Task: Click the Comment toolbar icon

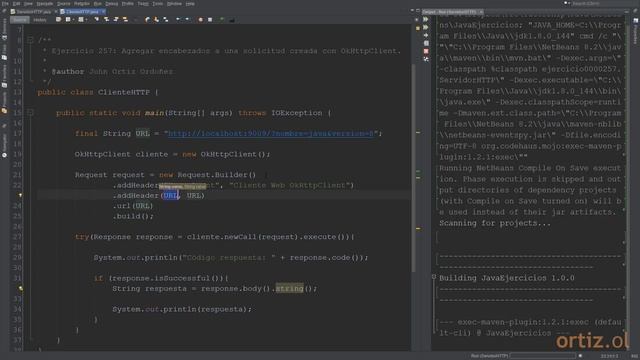Action: [222, 19]
